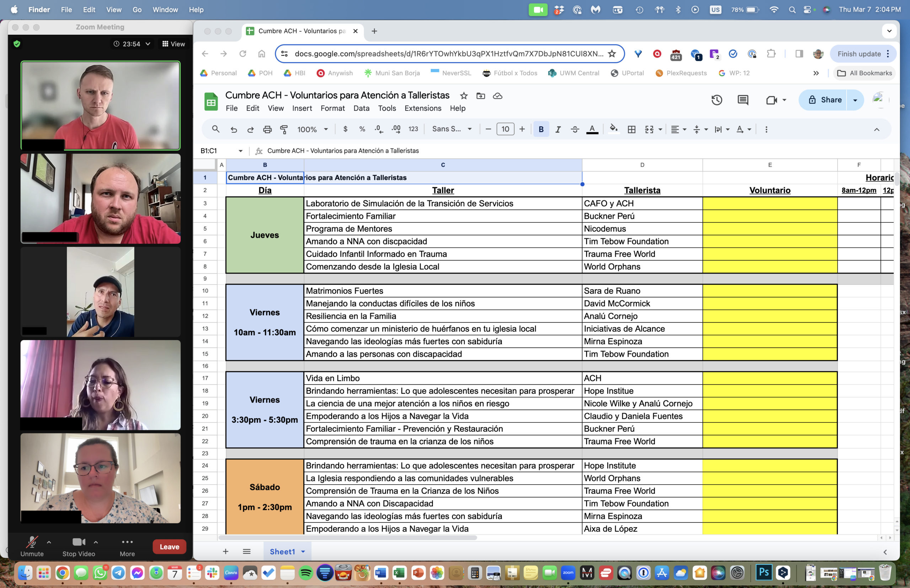Star the spreadsheet title

click(464, 96)
